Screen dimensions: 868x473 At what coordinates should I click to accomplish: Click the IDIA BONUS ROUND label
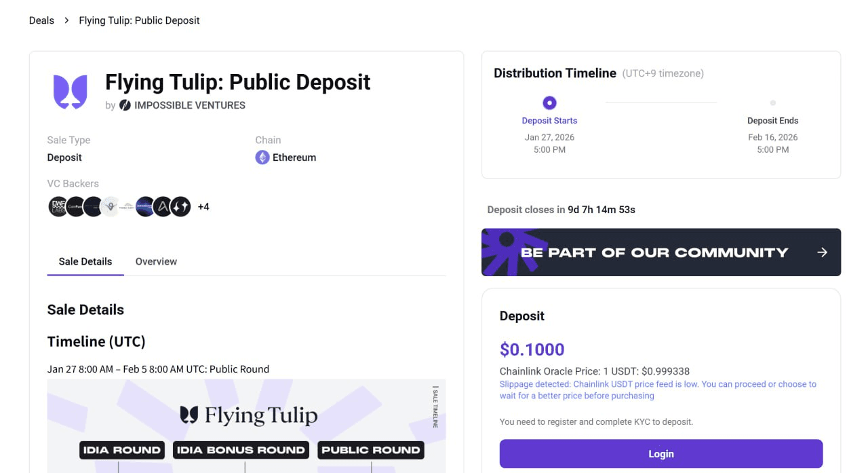click(241, 450)
